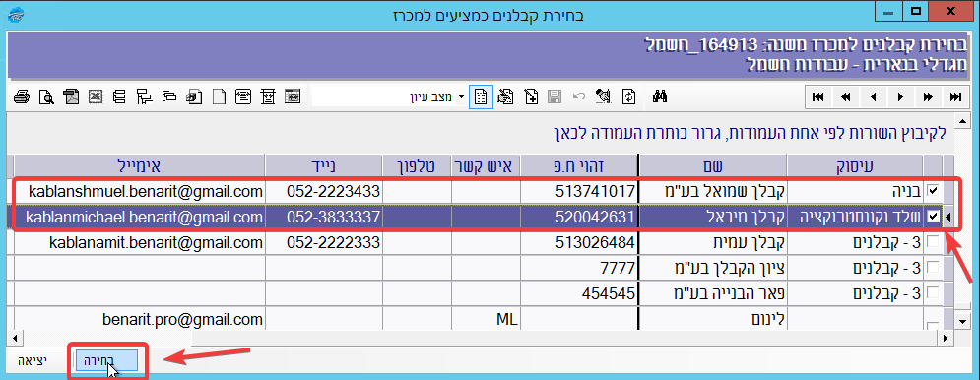Click the printer icon in the toolbar
Screen dimensions: 980x380
[x=23, y=96]
